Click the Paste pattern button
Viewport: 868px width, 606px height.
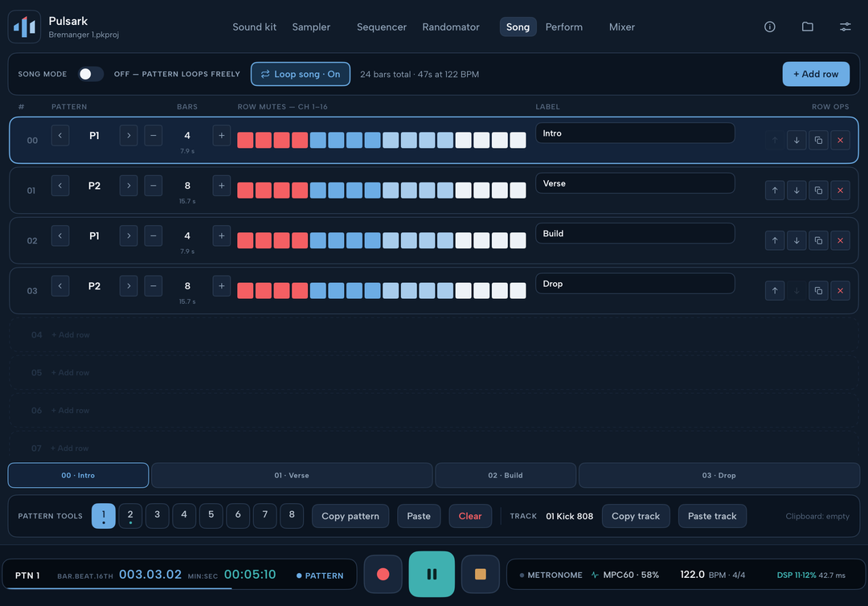(x=419, y=516)
